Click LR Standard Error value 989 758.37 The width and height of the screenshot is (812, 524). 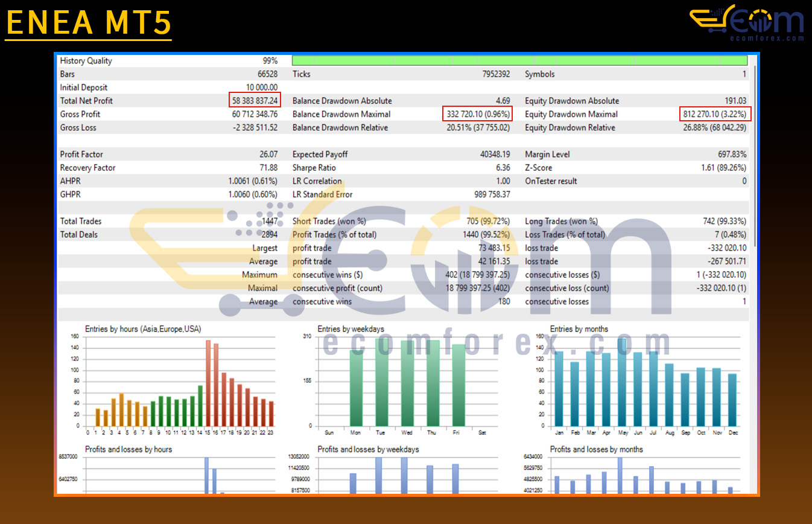coord(492,194)
